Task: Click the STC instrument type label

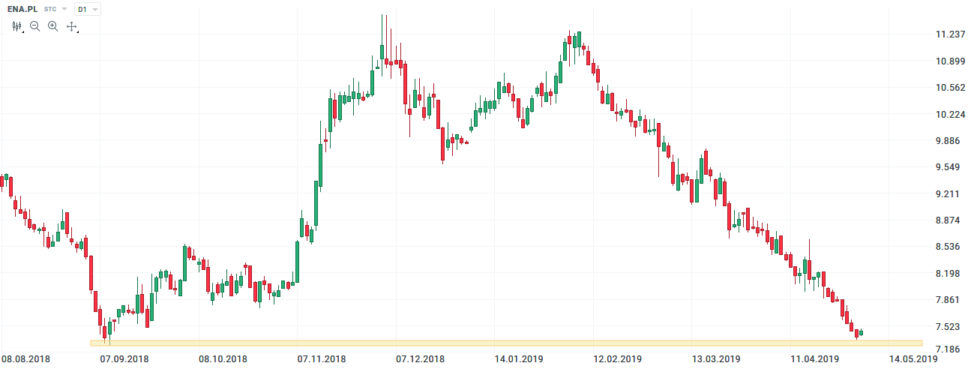Action: 50,10
